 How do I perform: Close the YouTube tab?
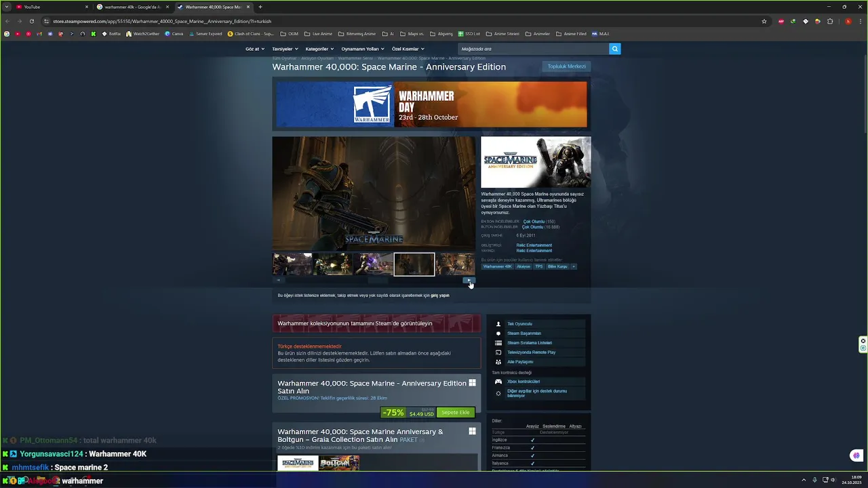[87, 7]
